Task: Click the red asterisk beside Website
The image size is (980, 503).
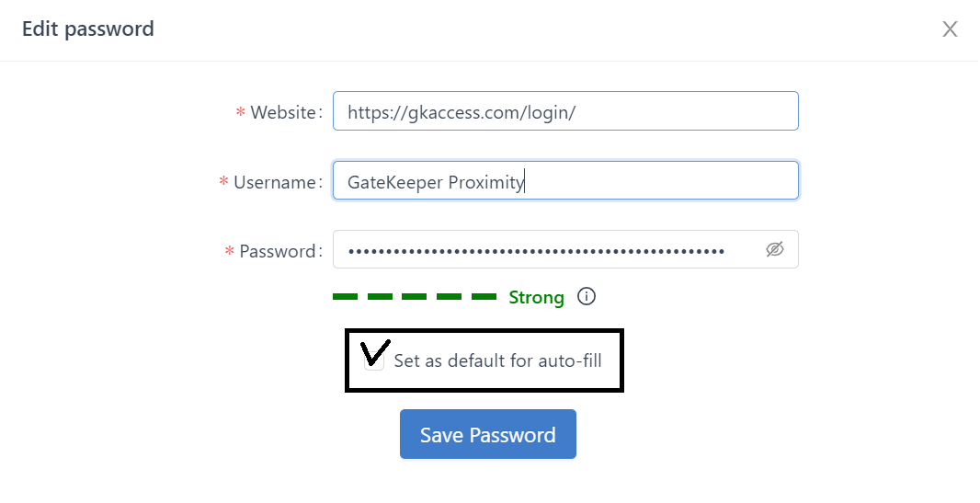Action: 241,113
